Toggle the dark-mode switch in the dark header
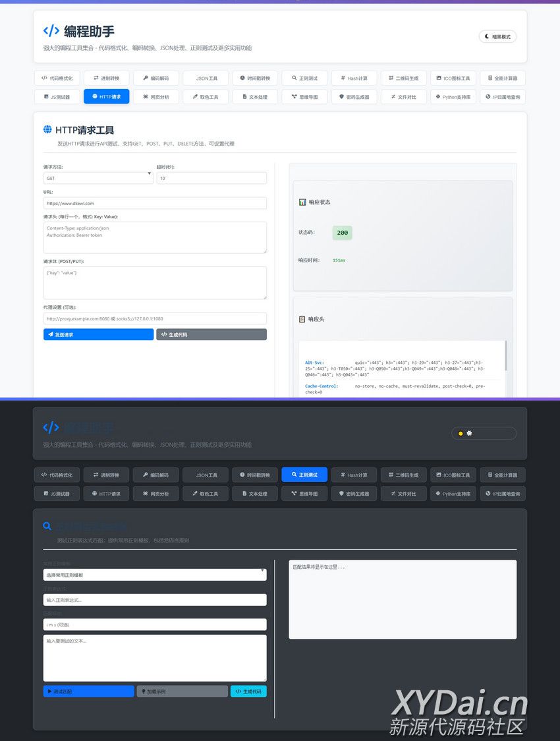Image resolution: width=560 pixels, height=741 pixels. 484,433
